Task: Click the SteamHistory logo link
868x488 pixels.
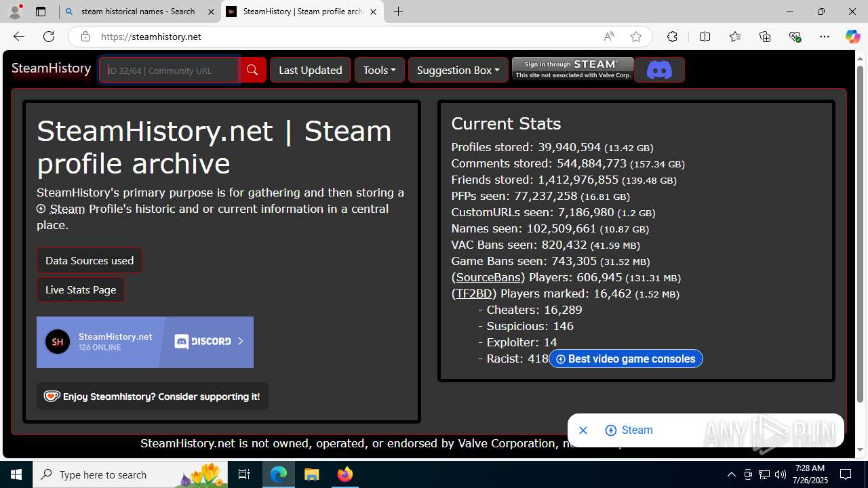Action: point(52,68)
